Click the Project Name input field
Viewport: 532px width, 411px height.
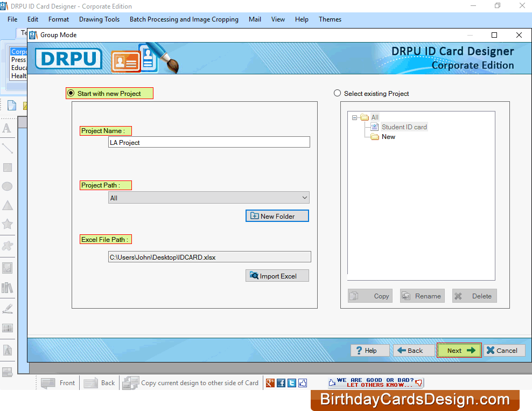tap(209, 142)
